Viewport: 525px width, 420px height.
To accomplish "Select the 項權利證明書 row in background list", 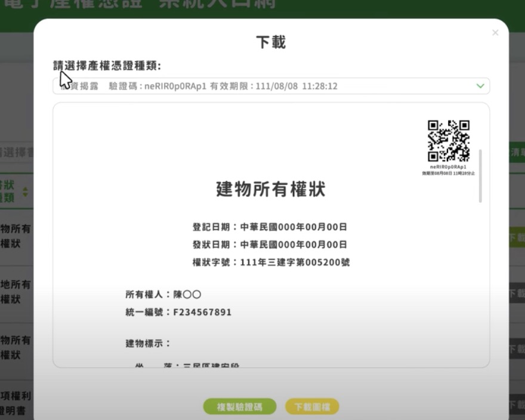I will [16, 403].
